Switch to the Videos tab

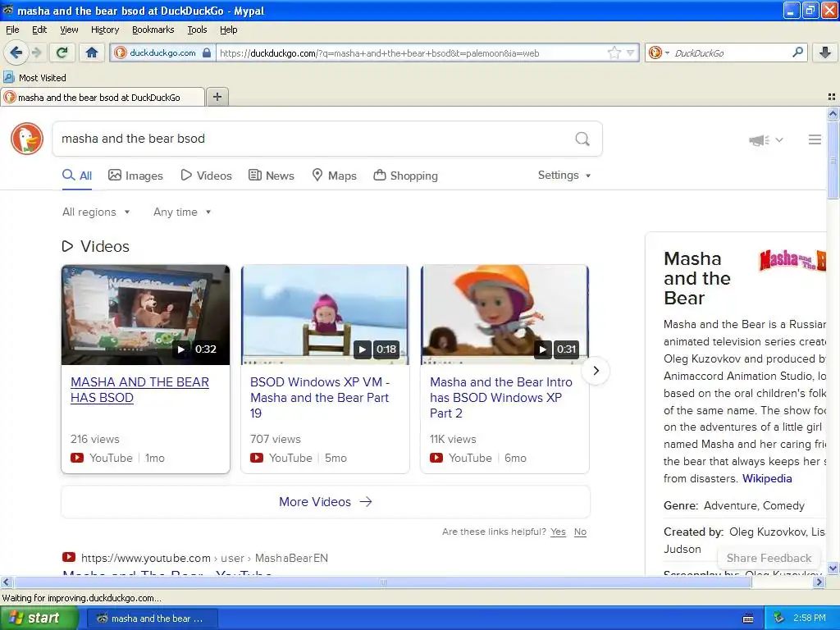pyautogui.click(x=206, y=176)
